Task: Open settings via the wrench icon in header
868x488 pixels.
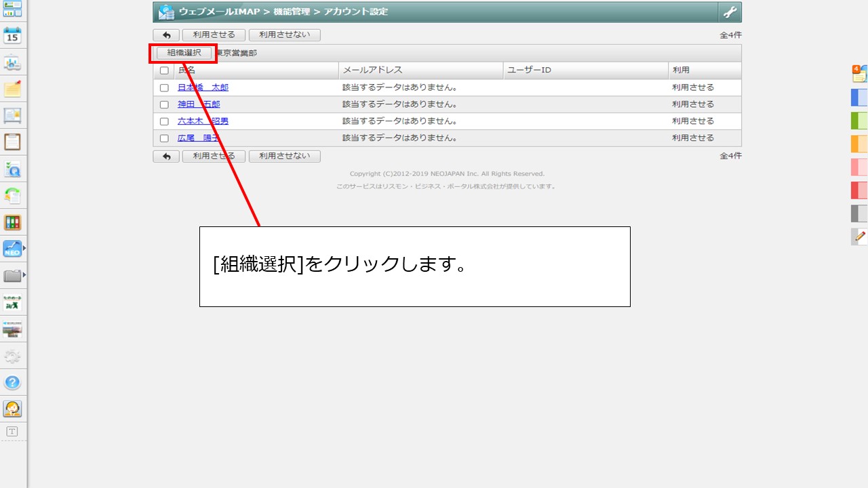Action: [x=730, y=12]
